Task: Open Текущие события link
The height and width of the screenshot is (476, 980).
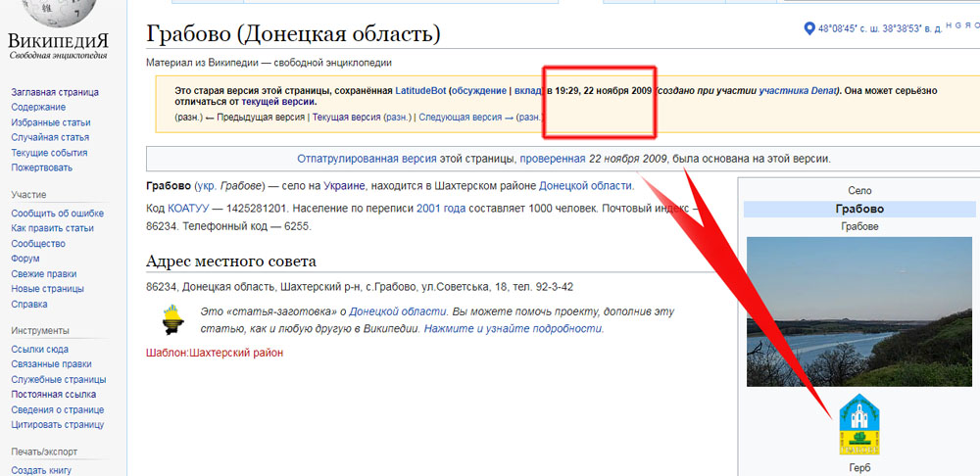Action: (x=49, y=153)
